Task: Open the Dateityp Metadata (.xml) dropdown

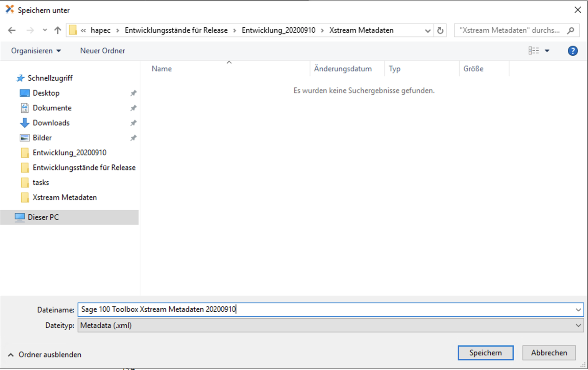Action: 578,325
